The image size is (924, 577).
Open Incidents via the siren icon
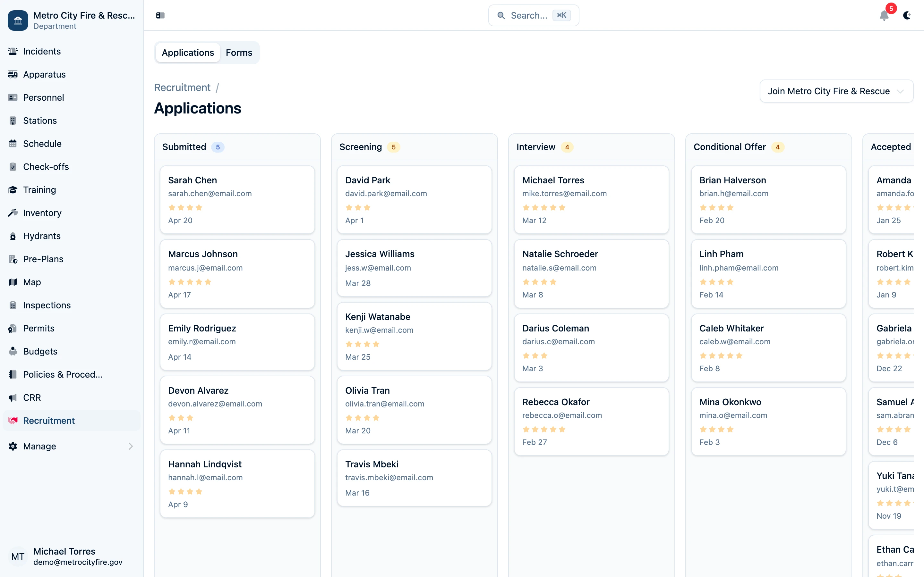[13, 51]
